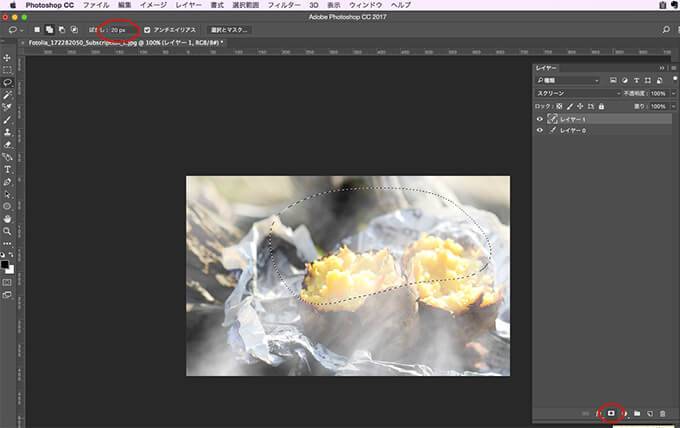Toggle lock image pixels
680x428 pixels.
(570, 106)
